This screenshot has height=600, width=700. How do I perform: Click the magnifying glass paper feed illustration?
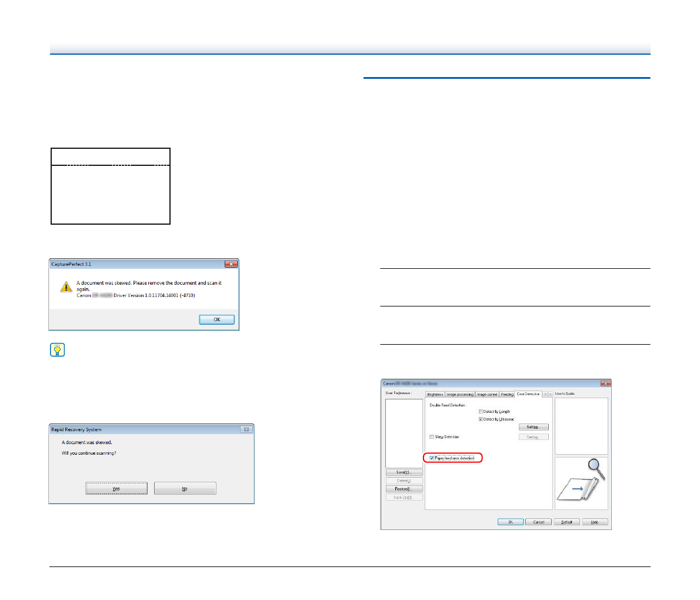[581, 483]
